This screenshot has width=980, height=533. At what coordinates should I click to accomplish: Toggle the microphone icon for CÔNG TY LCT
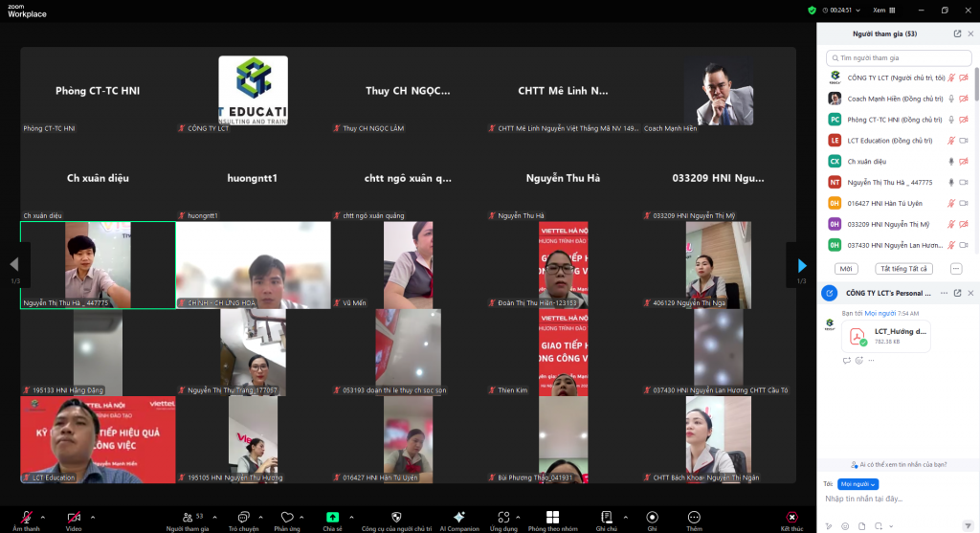[951, 78]
